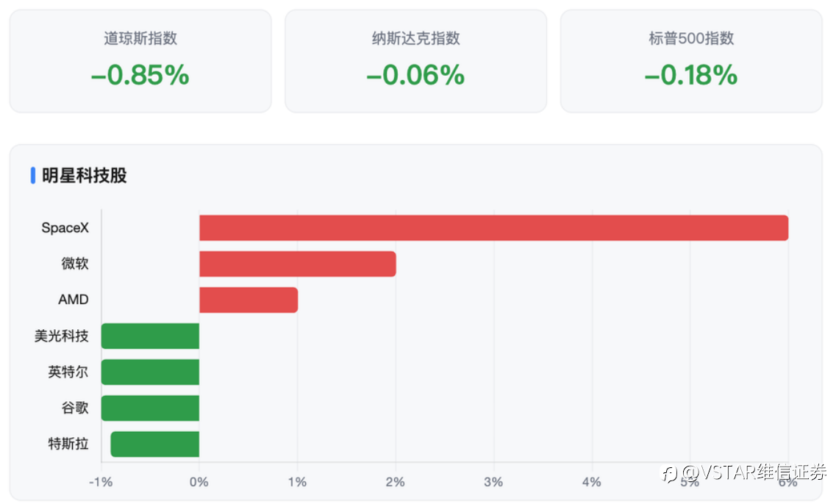836x504 pixels.
Task: Click the red SpaceX bar
Action: 493,228
